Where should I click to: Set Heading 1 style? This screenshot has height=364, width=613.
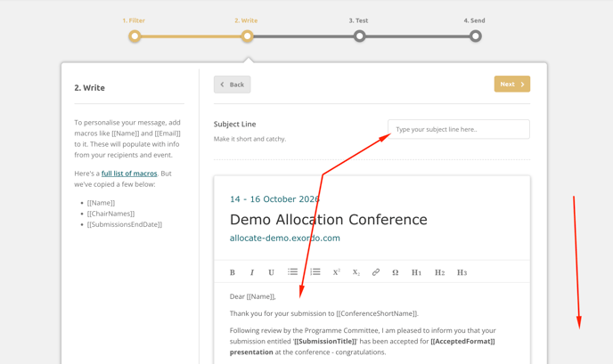tap(416, 272)
